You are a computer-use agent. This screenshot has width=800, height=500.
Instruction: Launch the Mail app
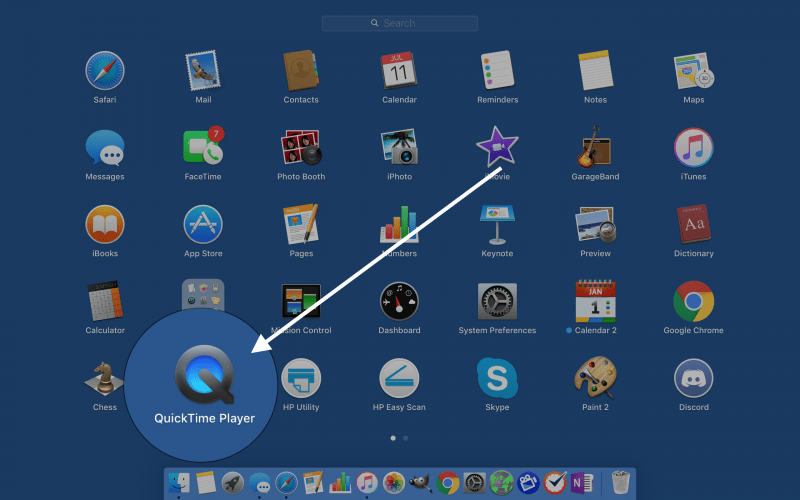203,70
